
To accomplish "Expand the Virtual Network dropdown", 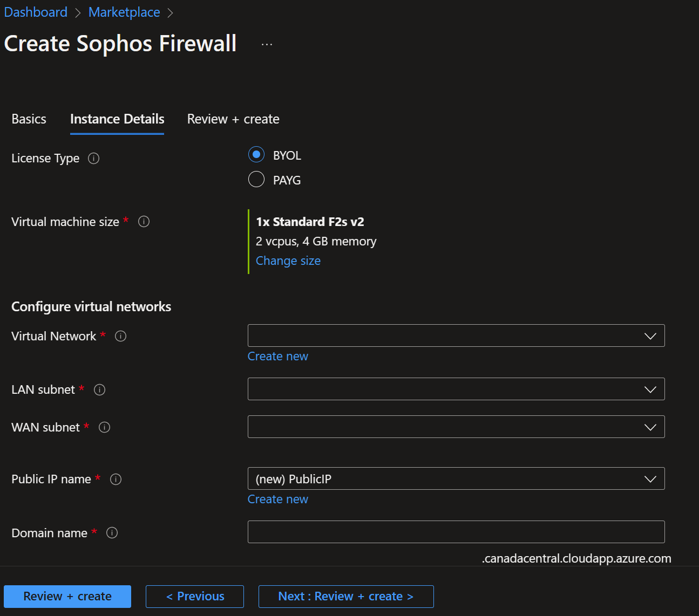I will 456,336.
